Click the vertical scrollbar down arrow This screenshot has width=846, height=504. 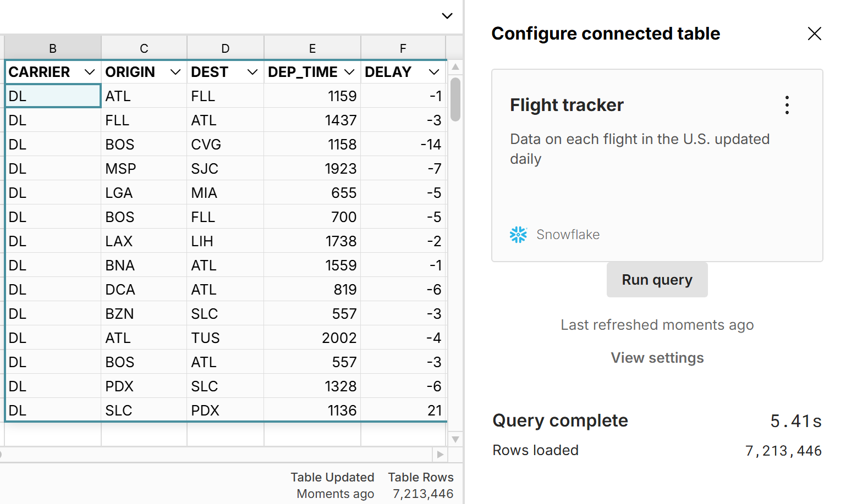pos(455,440)
